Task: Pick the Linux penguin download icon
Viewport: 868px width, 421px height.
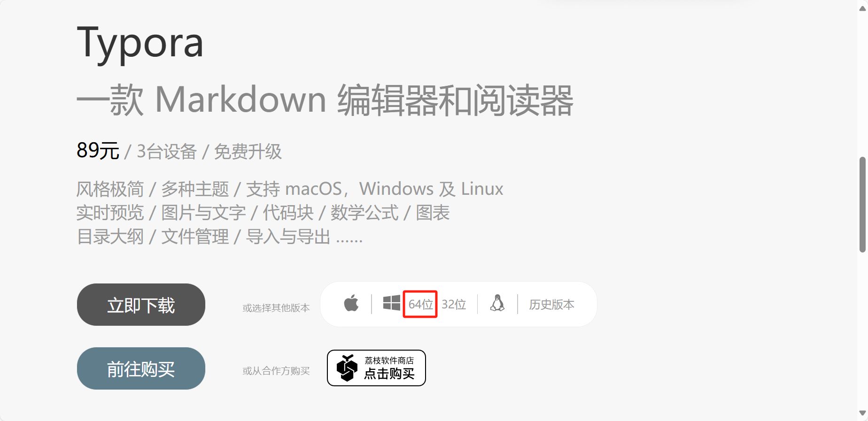Action: (x=497, y=303)
